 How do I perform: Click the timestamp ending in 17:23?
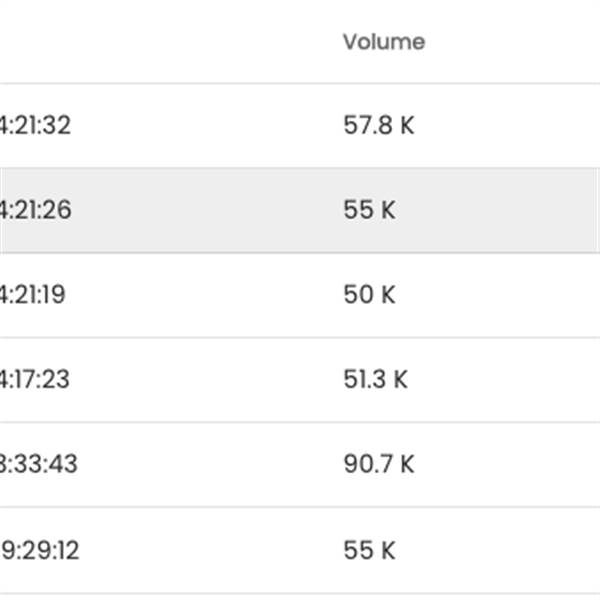click(36, 380)
